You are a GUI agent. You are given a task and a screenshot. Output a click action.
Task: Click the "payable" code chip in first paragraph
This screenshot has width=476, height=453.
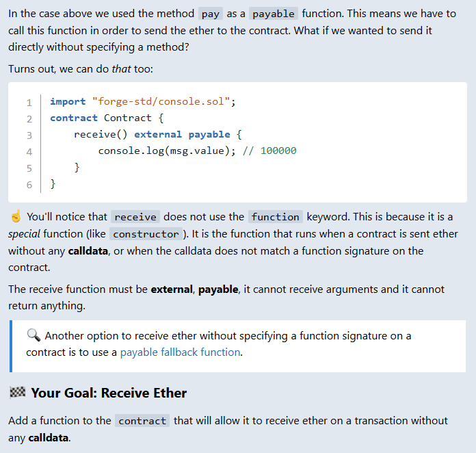click(x=274, y=14)
